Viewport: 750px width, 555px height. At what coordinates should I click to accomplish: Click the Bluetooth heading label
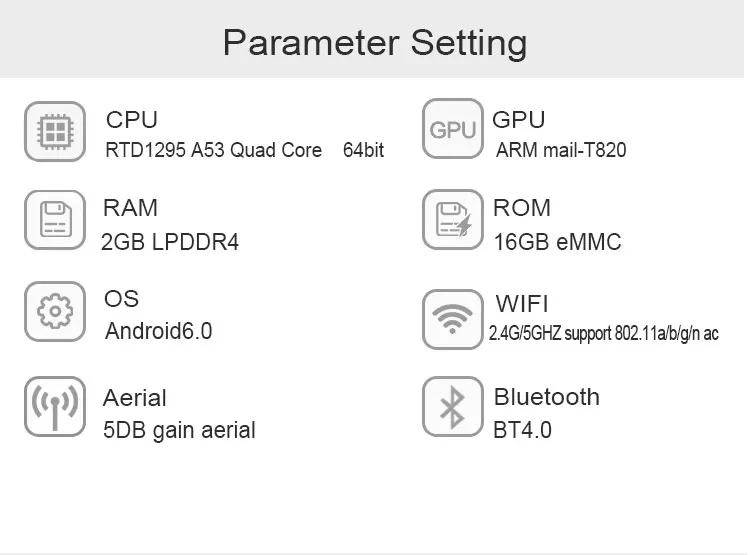pyautogui.click(x=547, y=397)
